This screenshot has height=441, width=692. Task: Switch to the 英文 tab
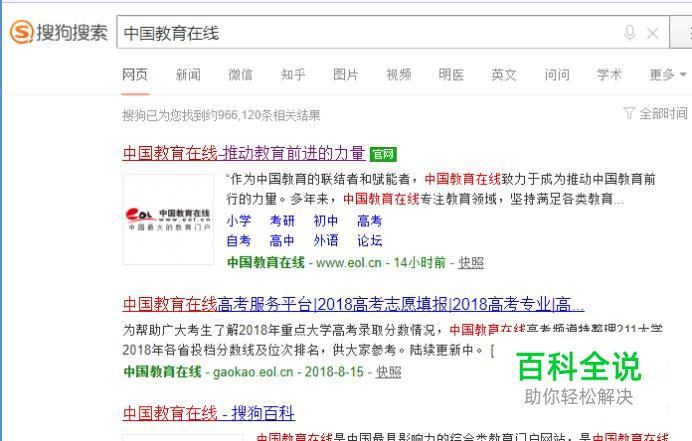coord(504,75)
